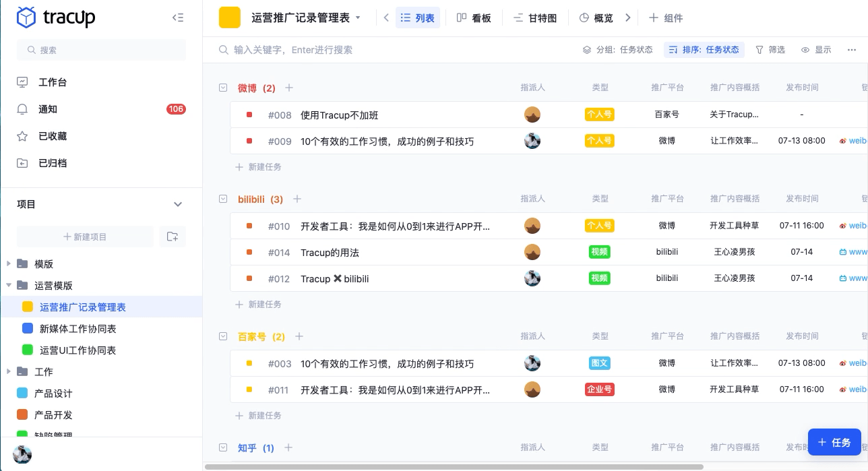Click the blue 任务 create button
Screen dimensions: 868x471
[x=834, y=442]
